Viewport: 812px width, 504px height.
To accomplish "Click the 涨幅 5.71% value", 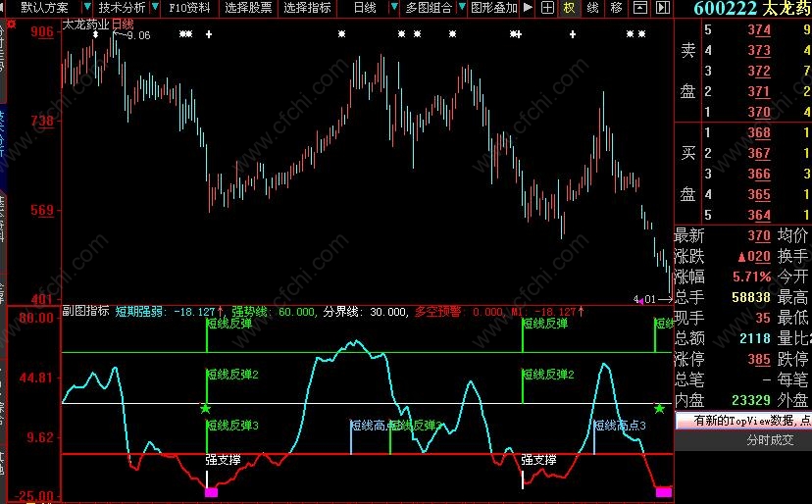I will coord(752,277).
